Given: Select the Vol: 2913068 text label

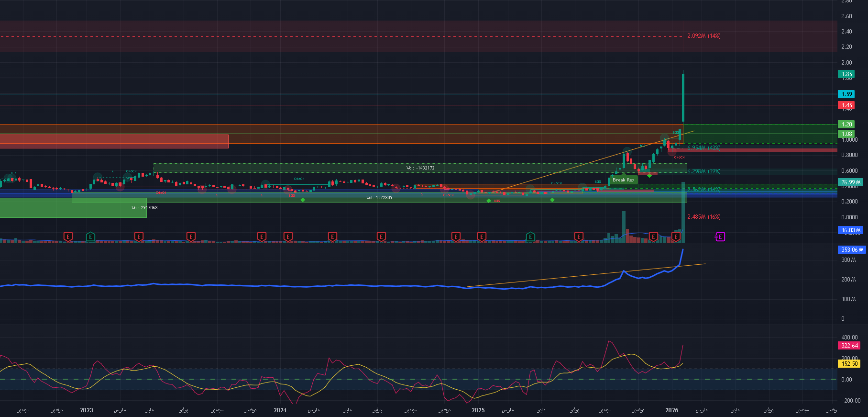Looking at the screenshot, I should pos(144,208).
